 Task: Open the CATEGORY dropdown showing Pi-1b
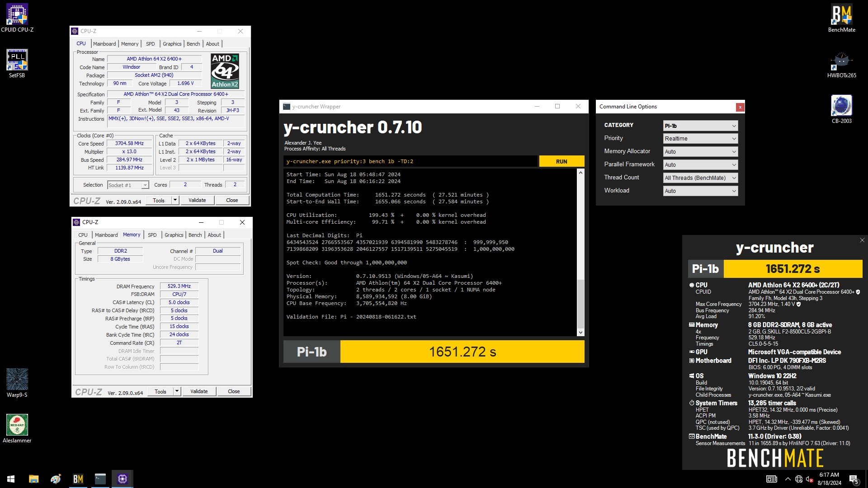[x=700, y=126]
